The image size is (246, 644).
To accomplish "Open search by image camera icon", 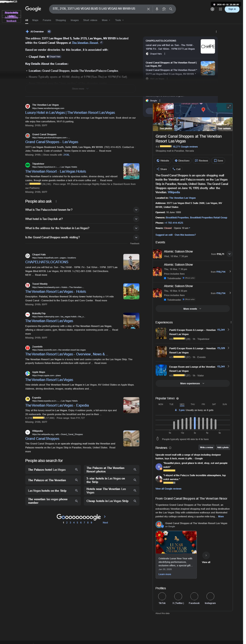I will click(164, 9).
